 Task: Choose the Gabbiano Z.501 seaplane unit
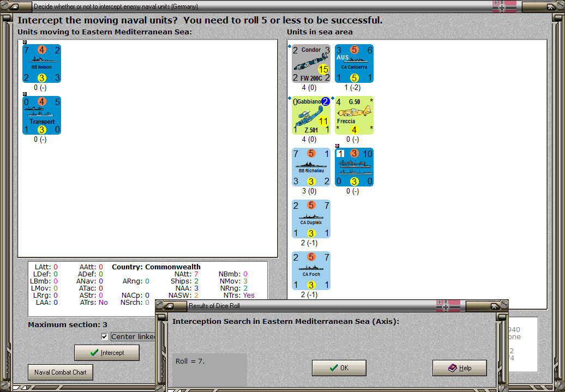(311, 115)
